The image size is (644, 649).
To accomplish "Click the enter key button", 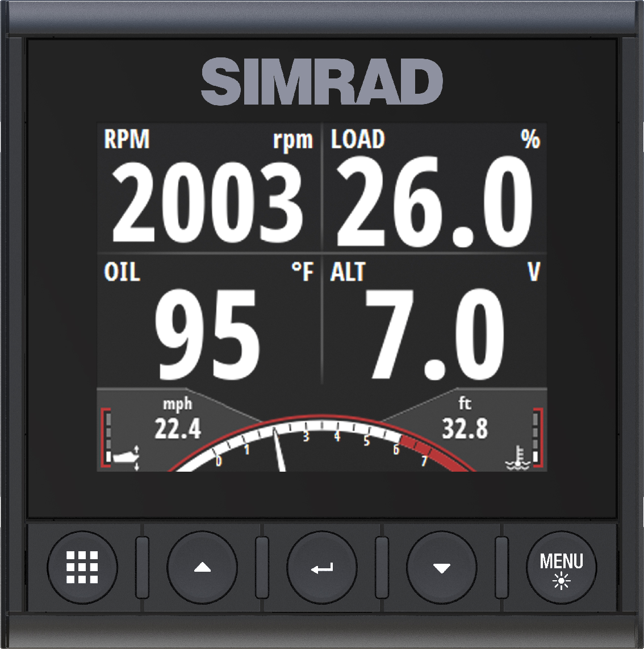I will (322, 567).
